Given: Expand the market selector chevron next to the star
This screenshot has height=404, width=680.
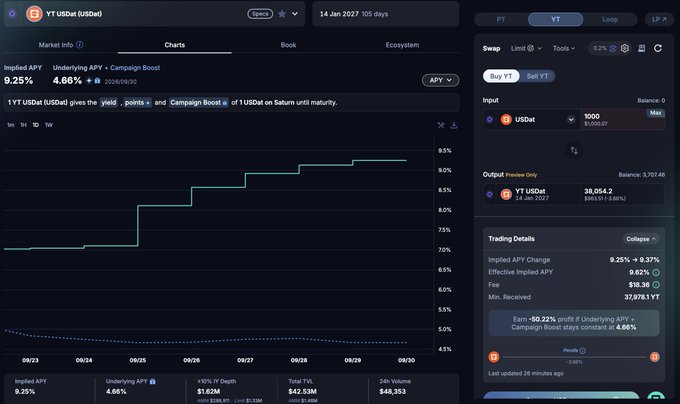Looking at the screenshot, I should click(295, 14).
